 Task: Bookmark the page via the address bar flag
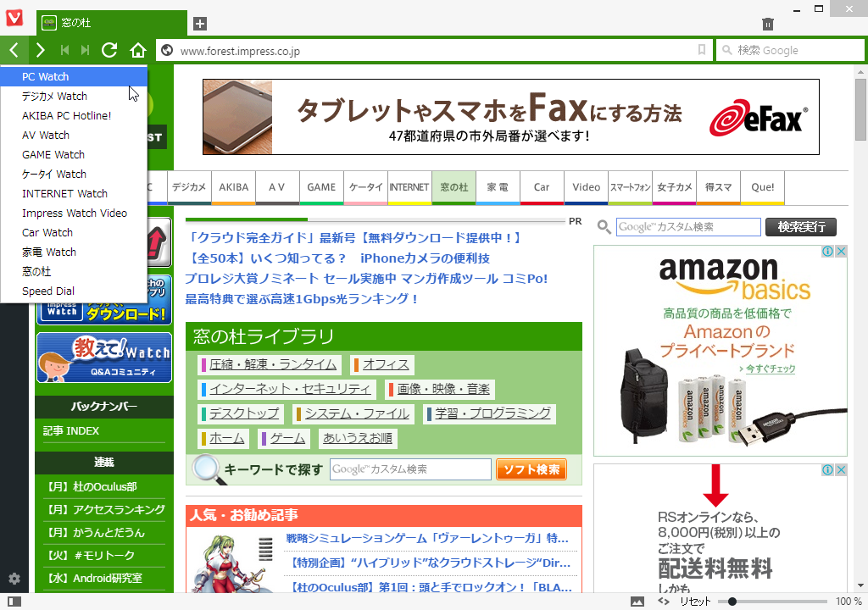[x=701, y=50]
